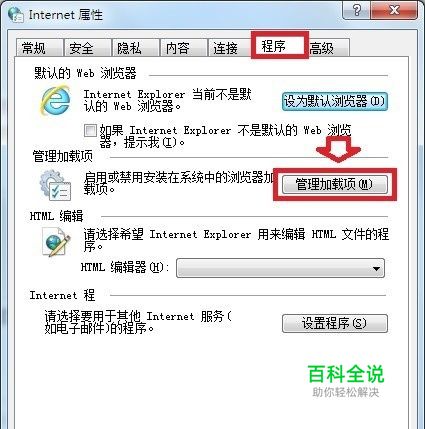The width and height of the screenshot is (425, 429).
Task: Open 管理加载项(M) button
Action: (x=335, y=184)
